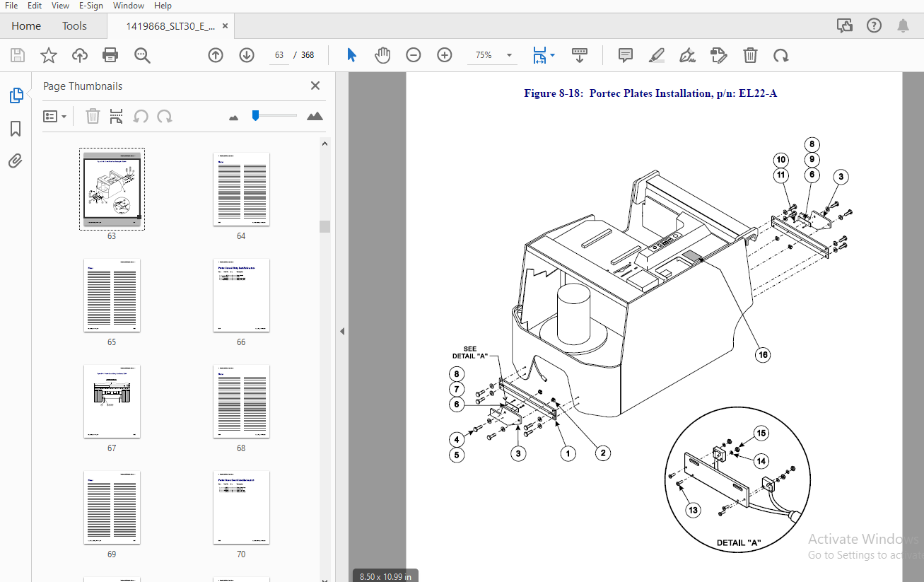This screenshot has height=582, width=924.
Task: Close the Page Thumbnails panel
Action: point(315,86)
